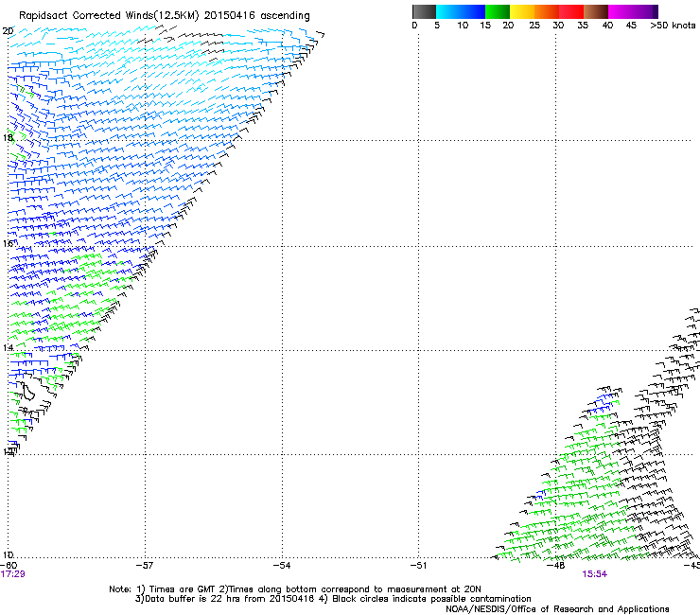Click the orange 25-30 knots legend swatch
The height and width of the screenshot is (615, 700).
coord(547,11)
